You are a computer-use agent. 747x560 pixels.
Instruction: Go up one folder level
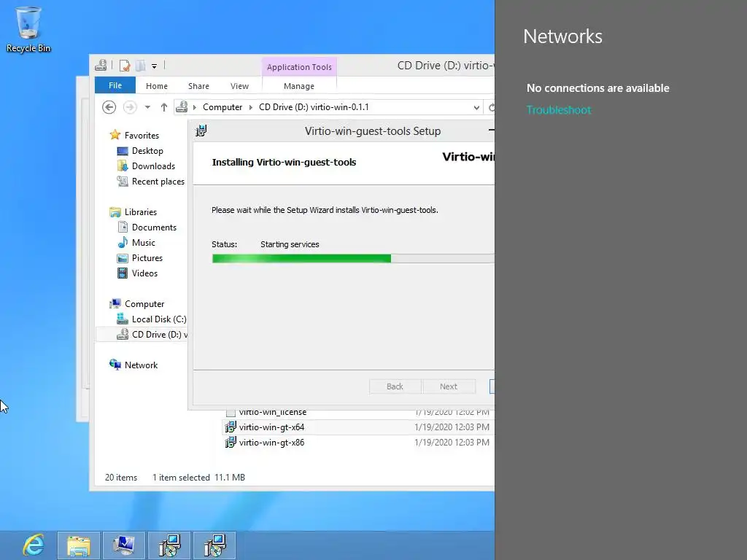164,107
